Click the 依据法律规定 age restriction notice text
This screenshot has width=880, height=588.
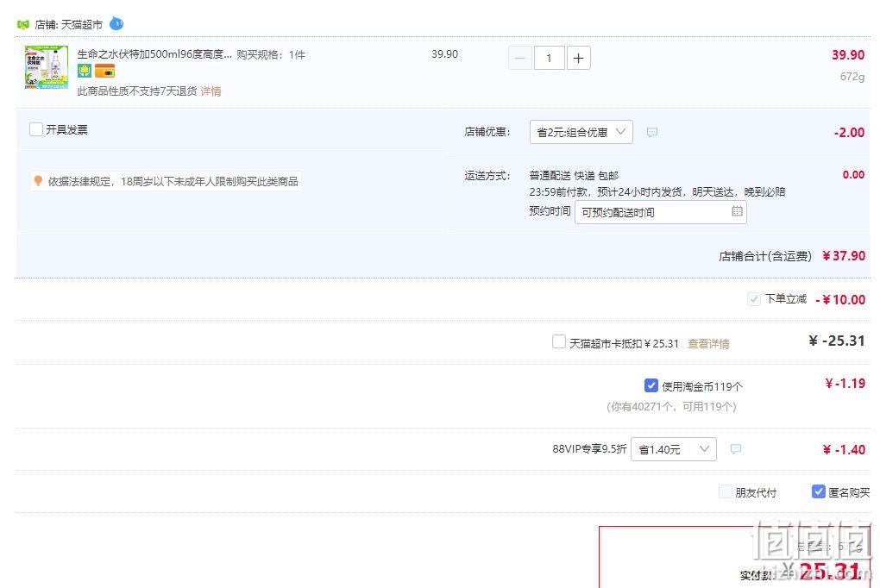click(x=173, y=181)
